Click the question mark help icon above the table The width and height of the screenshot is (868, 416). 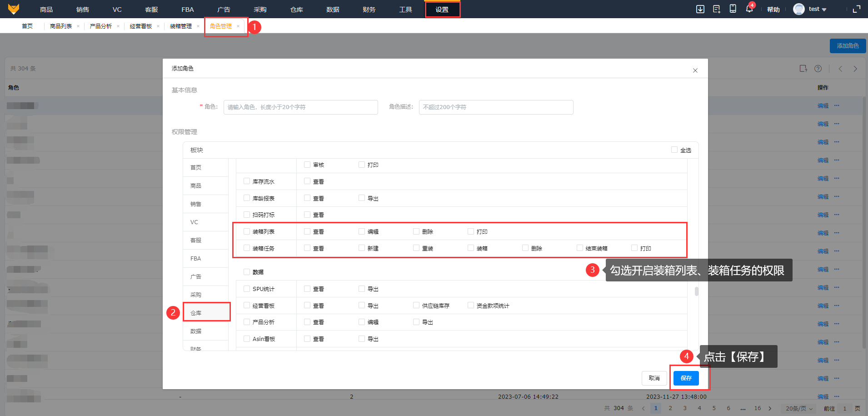(x=818, y=69)
